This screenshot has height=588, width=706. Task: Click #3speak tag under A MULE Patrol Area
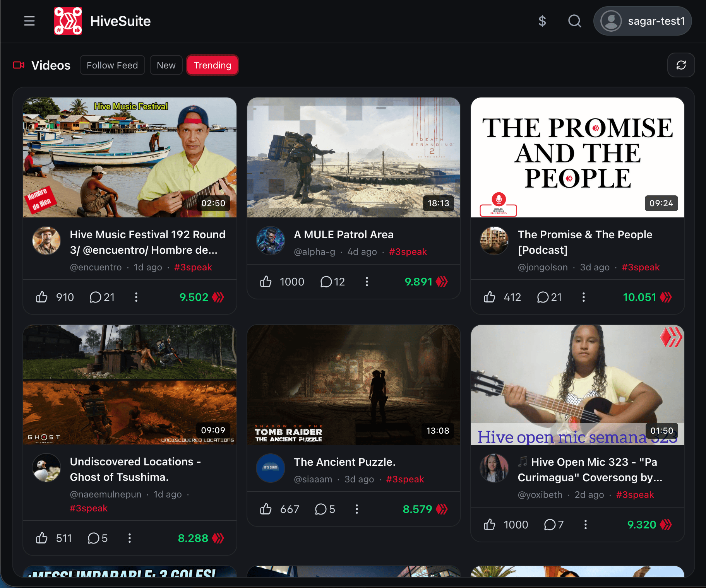(x=408, y=252)
